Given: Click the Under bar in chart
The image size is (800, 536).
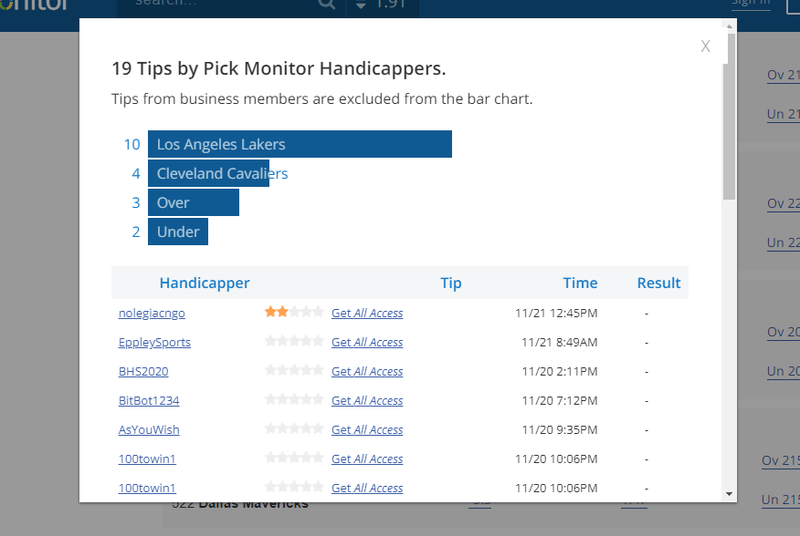Looking at the screenshot, I should click(178, 232).
